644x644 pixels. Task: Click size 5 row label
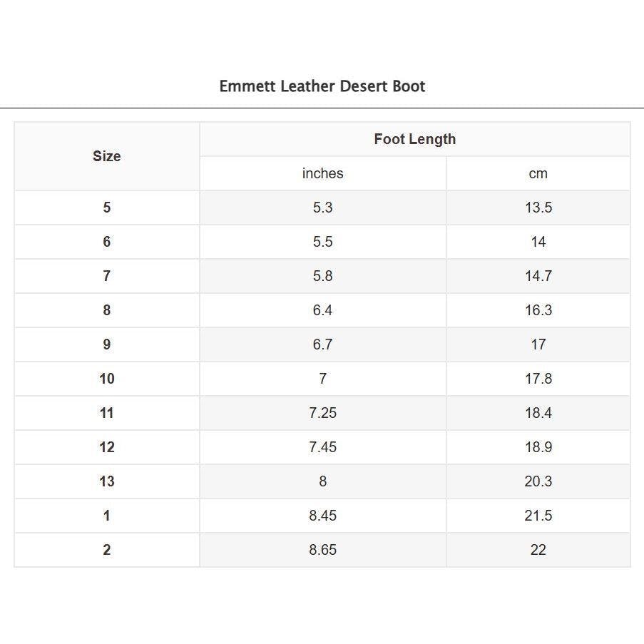(x=107, y=208)
